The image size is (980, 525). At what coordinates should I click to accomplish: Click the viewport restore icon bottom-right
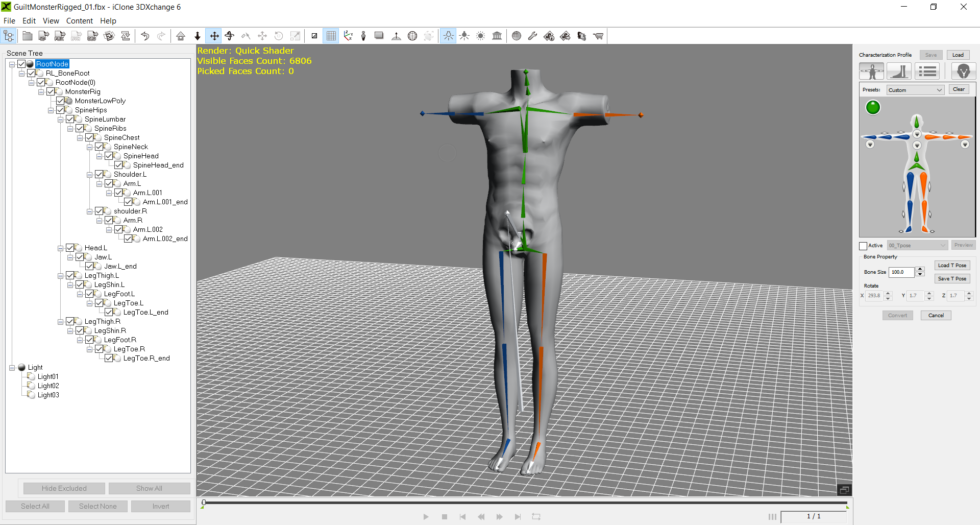844,490
